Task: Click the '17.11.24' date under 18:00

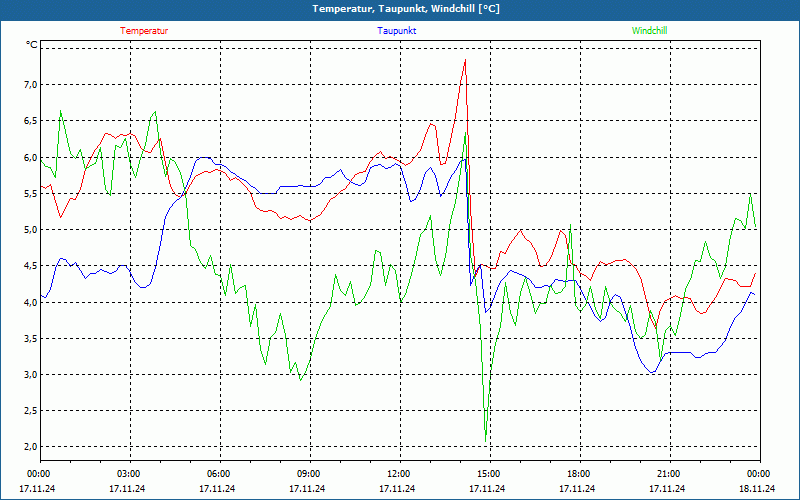Action: click(577, 489)
